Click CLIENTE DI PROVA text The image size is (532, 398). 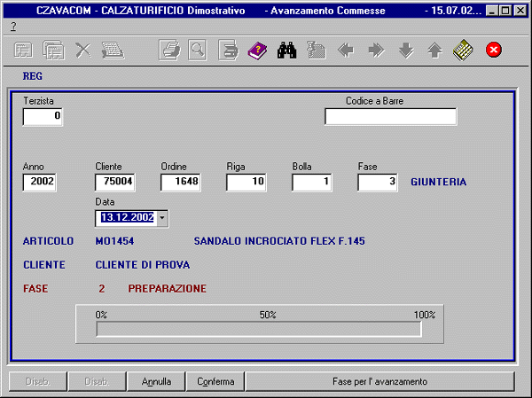pyautogui.click(x=143, y=265)
